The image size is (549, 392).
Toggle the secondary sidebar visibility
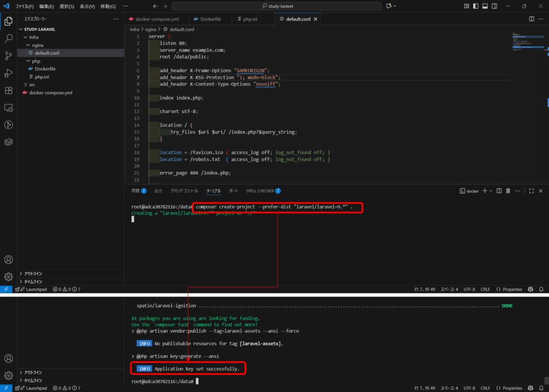tap(494, 6)
